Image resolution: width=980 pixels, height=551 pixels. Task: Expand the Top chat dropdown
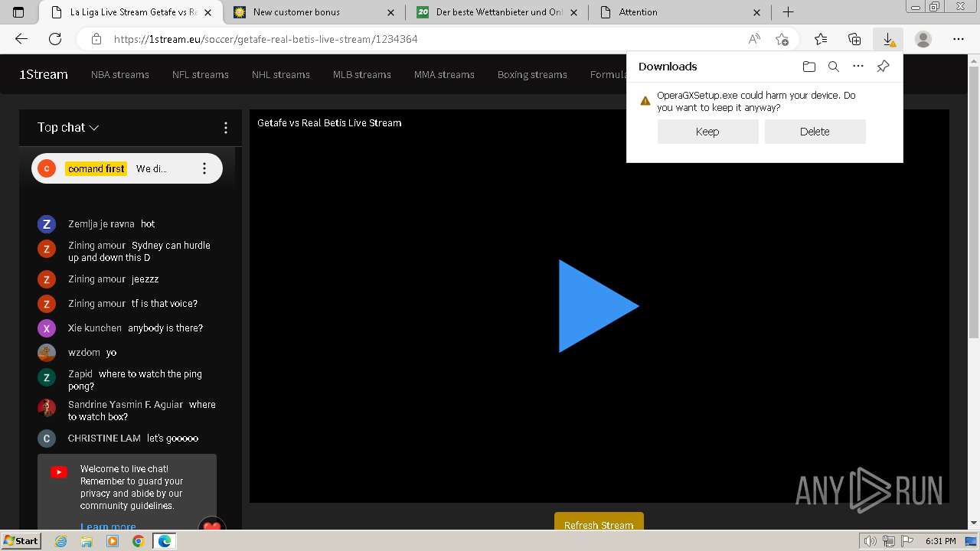[x=68, y=128]
